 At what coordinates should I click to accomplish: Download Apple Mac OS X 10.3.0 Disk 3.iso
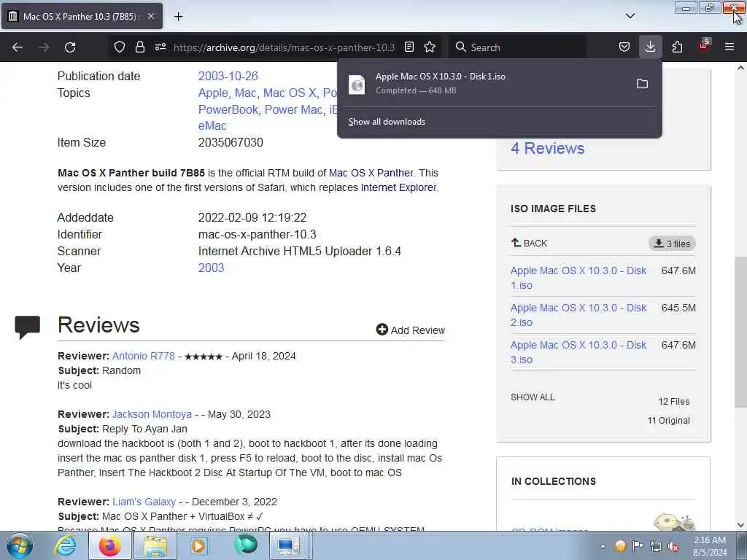578,352
